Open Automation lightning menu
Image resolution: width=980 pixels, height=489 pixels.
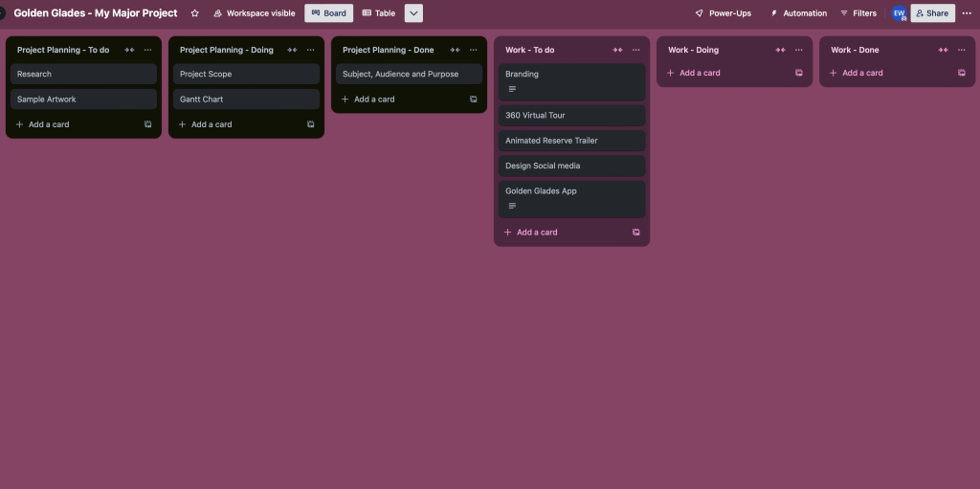point(798,13)
